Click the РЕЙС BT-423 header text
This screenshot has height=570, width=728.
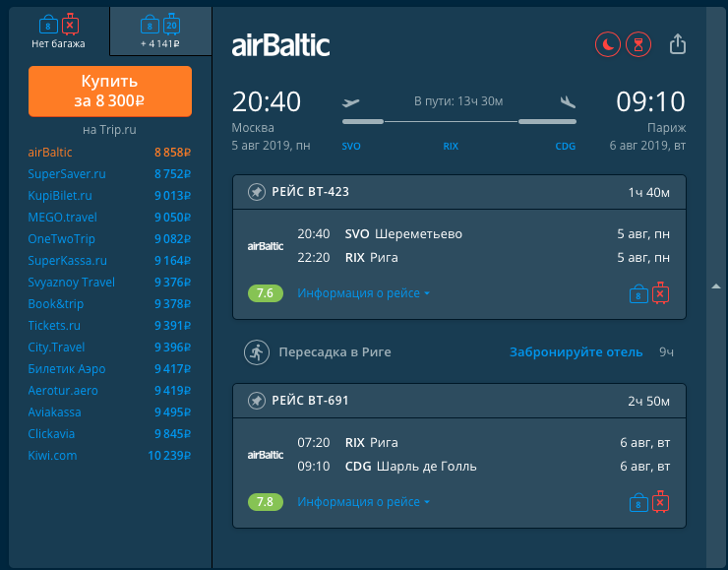point(310,192)
